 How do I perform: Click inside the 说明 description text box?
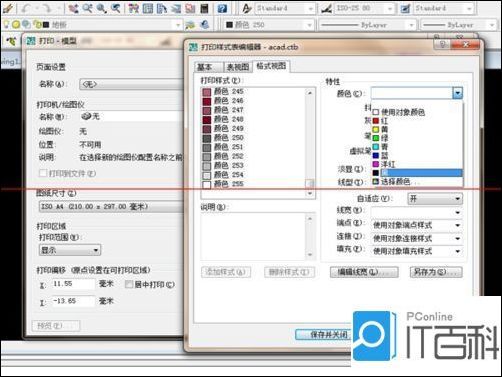pyautogui.click(x=253, y=236)
